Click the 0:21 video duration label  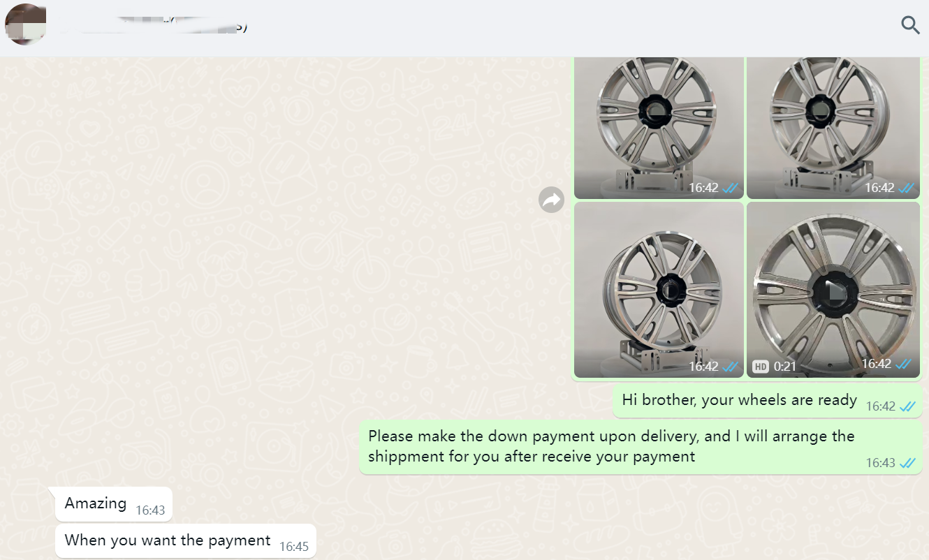785,366
